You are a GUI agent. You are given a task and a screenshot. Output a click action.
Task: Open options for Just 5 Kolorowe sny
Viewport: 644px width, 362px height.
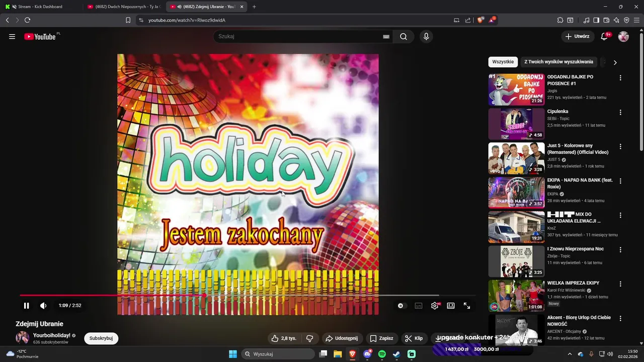click(x=620, y=146)
